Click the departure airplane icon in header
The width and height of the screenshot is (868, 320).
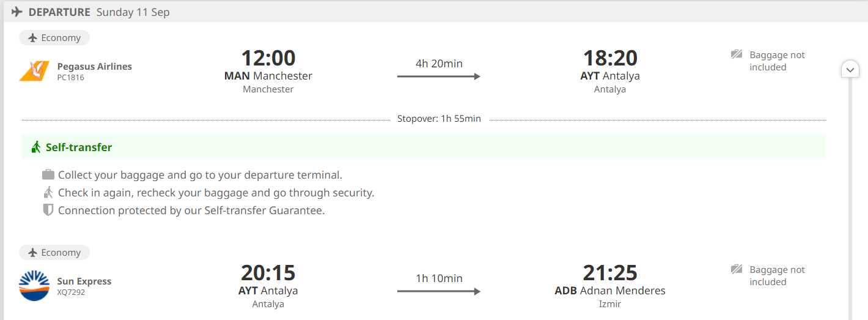coord(17,12)
